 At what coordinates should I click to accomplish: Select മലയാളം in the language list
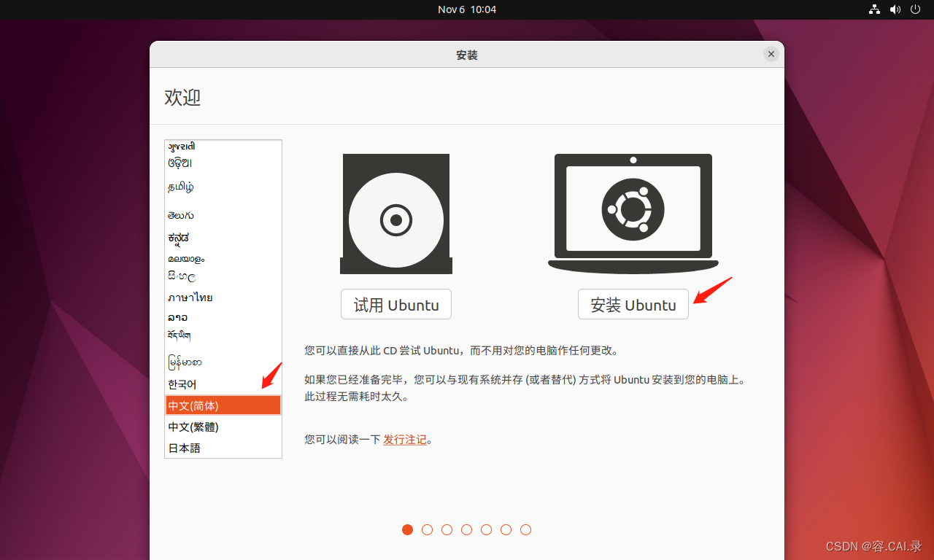223,258
